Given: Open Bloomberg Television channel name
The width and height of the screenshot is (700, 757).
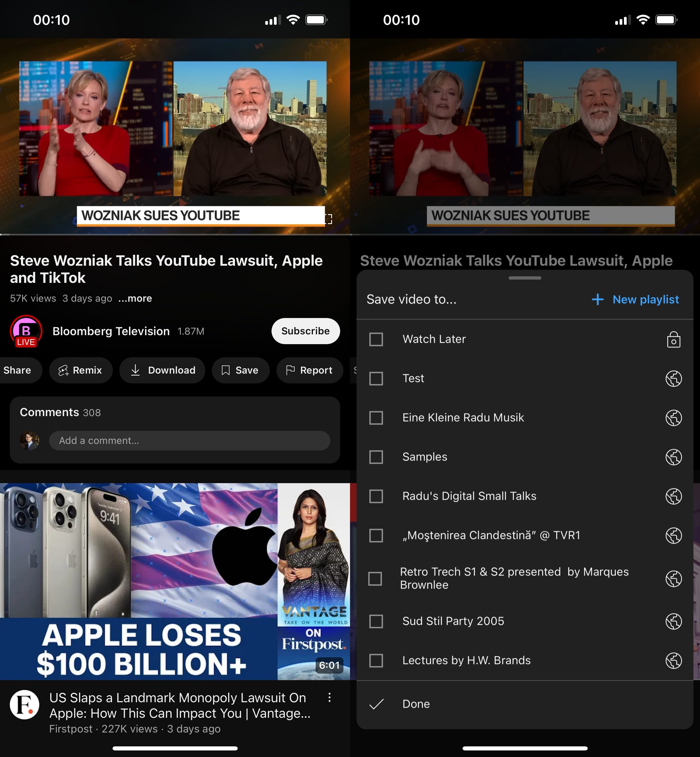Looking at the screenshot, I should [111, 331].
